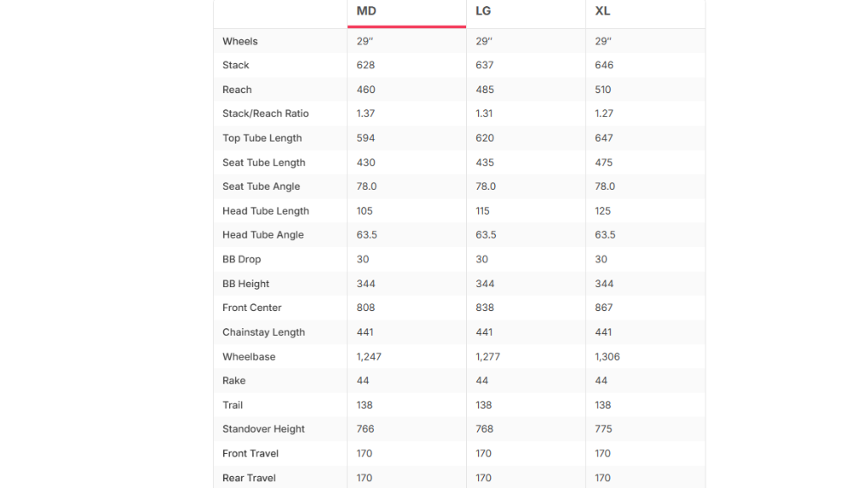Image resolution: width=868 pixels, height=488 pixels.
Task: Select Head Tube Length value 115
Action: (x=482, y=211)
